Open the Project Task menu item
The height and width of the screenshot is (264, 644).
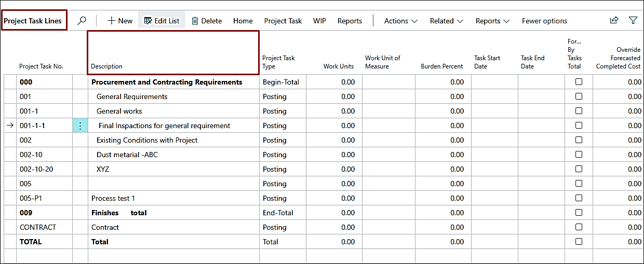click(x=283, y=21)
